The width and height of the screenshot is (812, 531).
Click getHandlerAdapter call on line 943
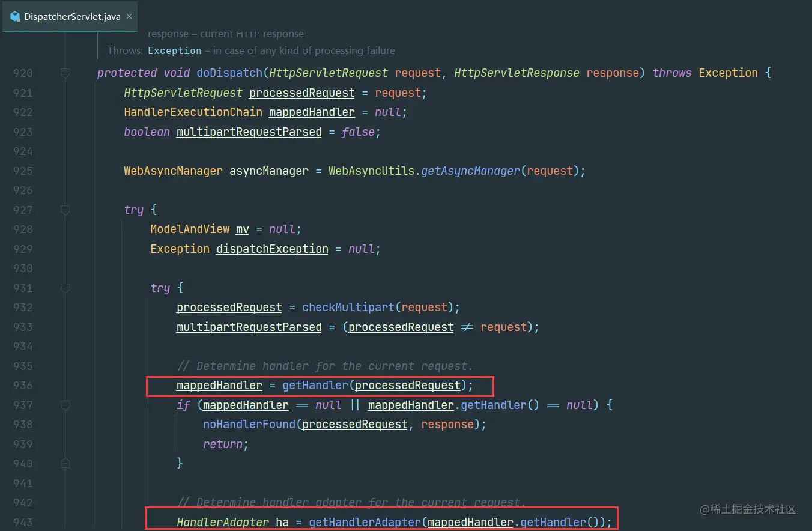coord(365,523)
